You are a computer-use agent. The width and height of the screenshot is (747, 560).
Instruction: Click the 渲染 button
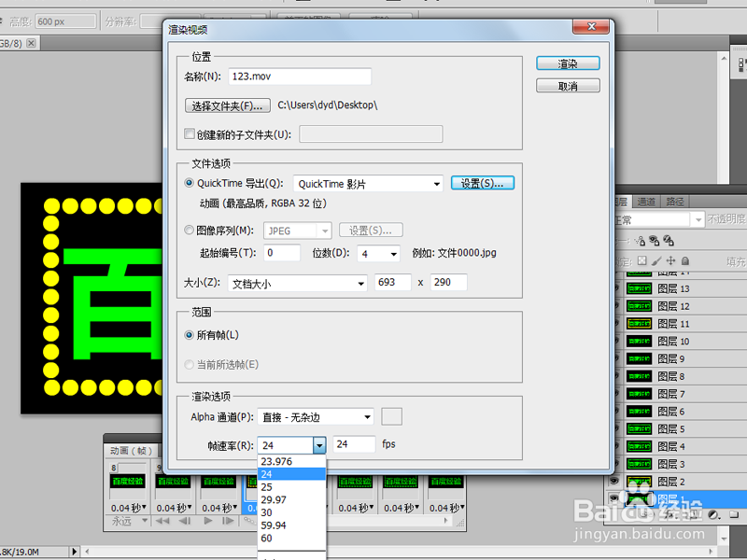pos(568,63)
